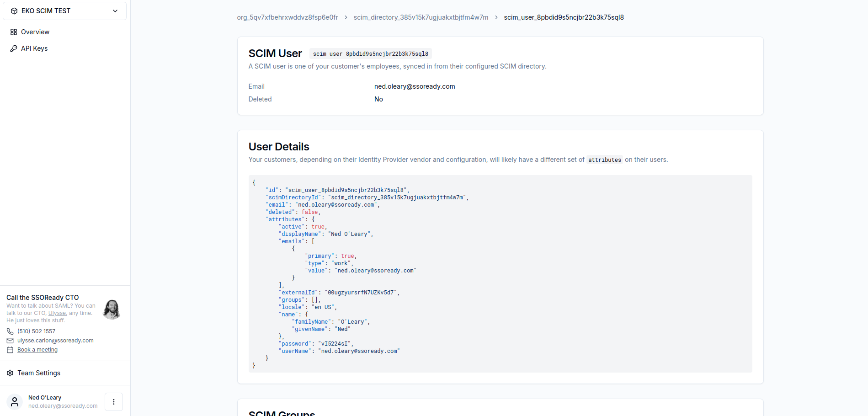Image resolution: width=868 pixels, height=416 pixels.
Task: Click ulysse.carion@ssoready.com email address
Action: [x=55, y=341]
